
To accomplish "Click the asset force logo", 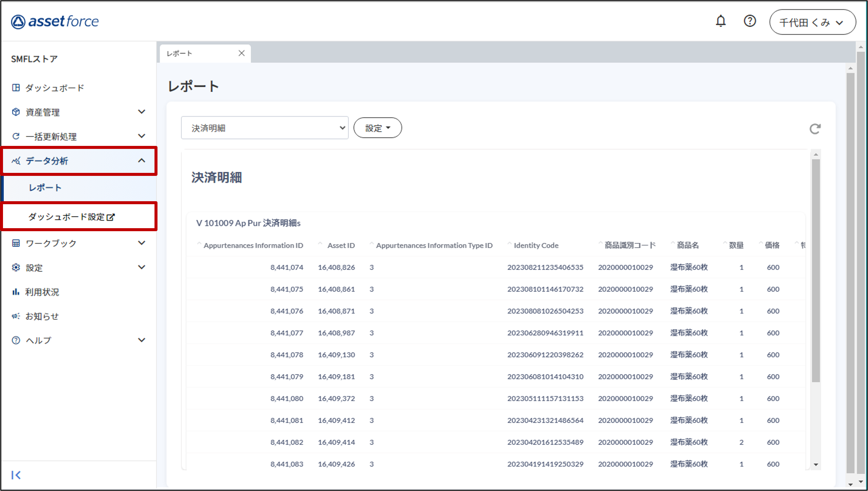I will pyautogui.click(x=55, y=22).
